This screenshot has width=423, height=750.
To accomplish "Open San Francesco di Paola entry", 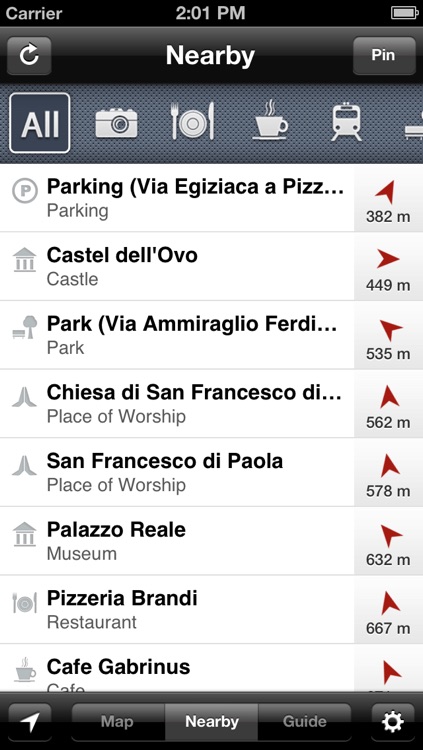I will 177,472.
